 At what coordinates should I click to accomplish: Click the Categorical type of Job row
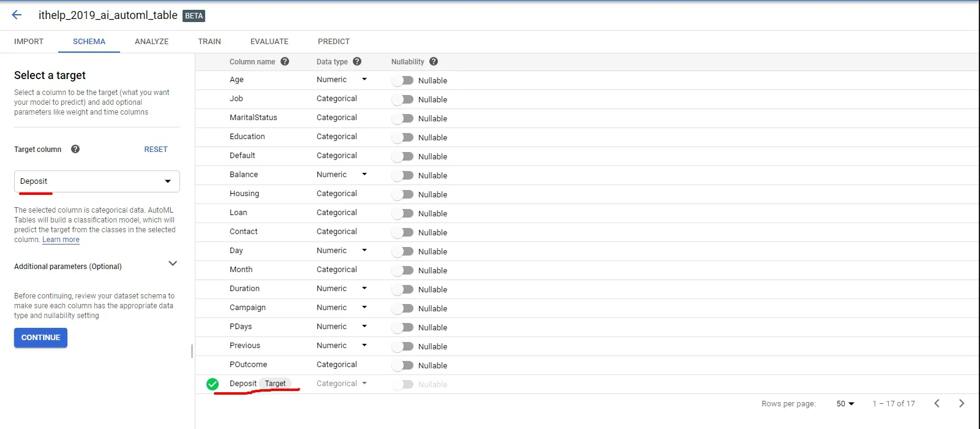pyautogui.click(x=337, y=99)
